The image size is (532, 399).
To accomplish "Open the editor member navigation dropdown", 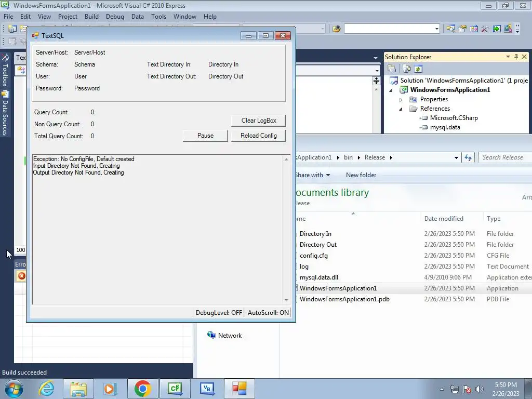I will (x=377, y=71).
